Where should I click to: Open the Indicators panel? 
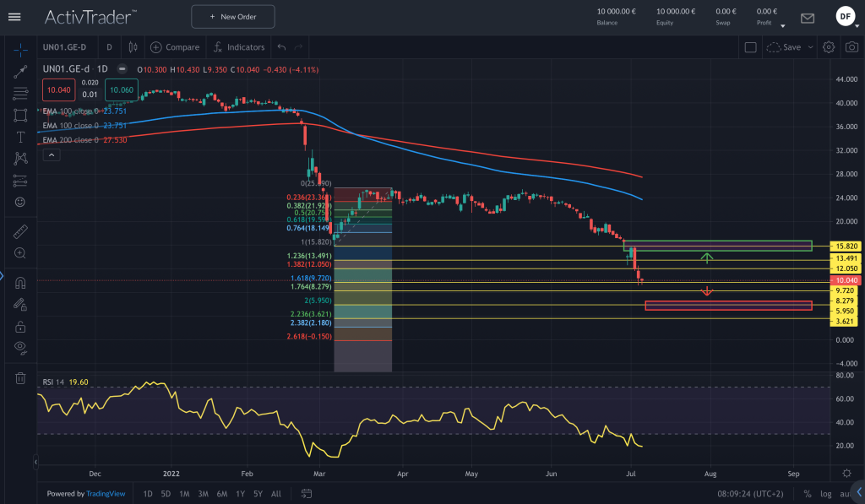[x=238, y=47]
